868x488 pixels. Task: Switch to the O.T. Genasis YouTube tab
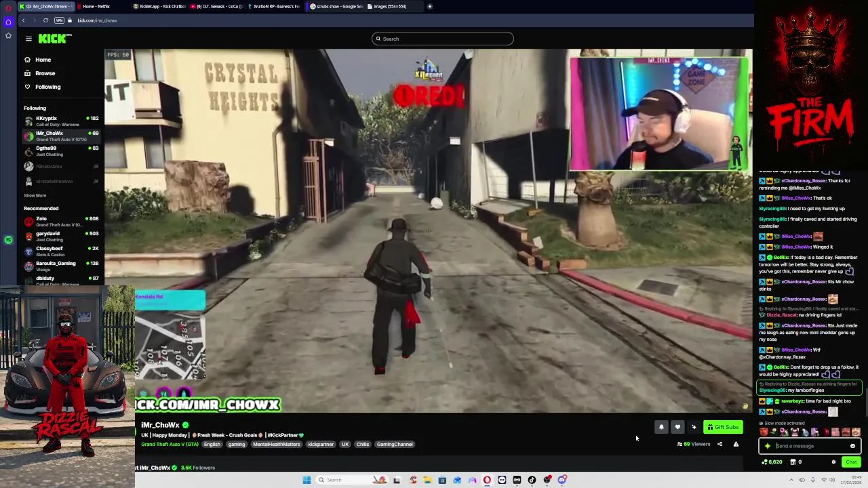coord(217,6)
